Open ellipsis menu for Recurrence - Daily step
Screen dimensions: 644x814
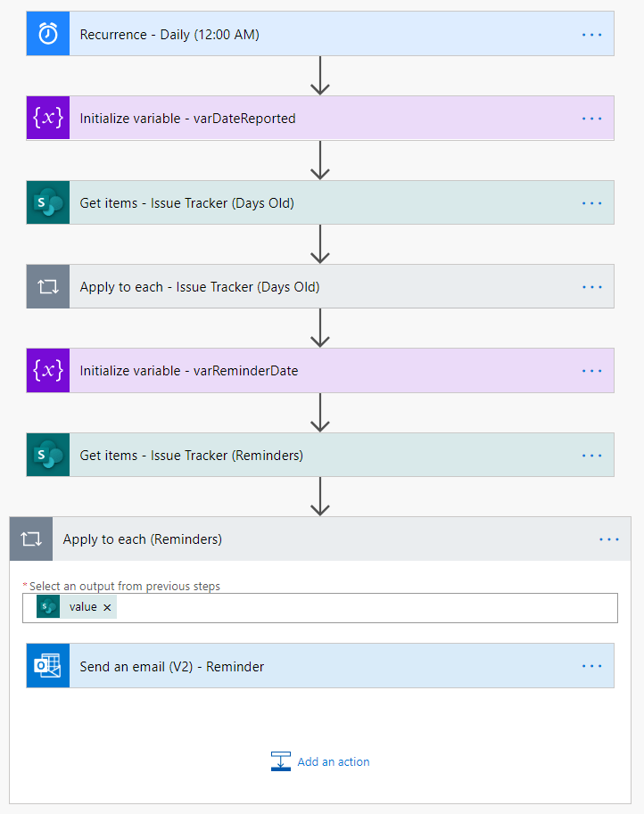click(592, 34)
